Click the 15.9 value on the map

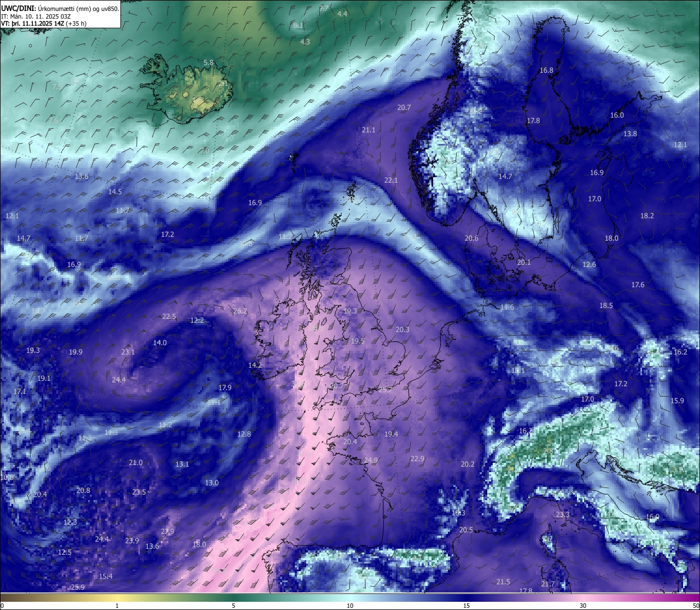(x=677, y=400)
